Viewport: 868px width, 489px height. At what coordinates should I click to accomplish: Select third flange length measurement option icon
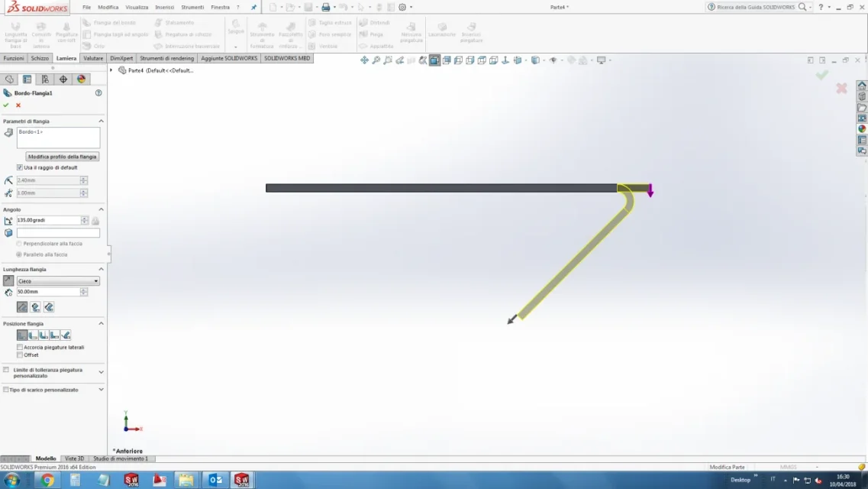(49, 307)
